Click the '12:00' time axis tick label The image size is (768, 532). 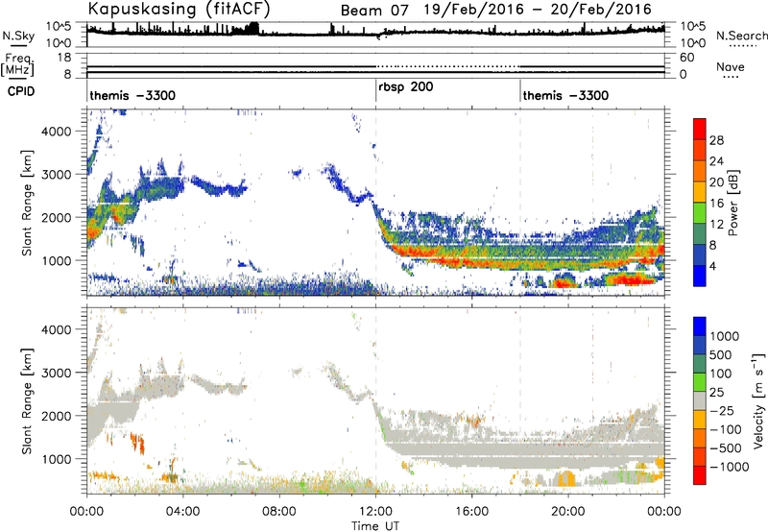pyautogui.click(x=375, y=512)
